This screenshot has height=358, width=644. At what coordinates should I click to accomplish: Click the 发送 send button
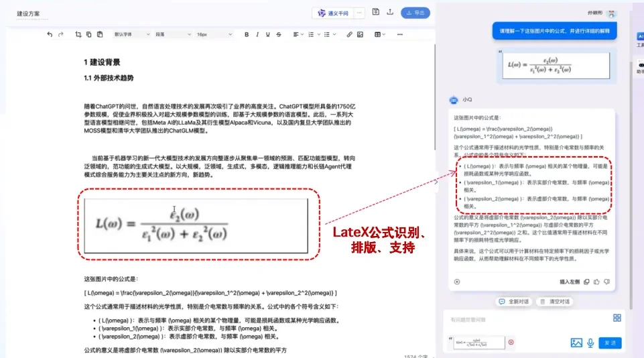click(610, 343)
